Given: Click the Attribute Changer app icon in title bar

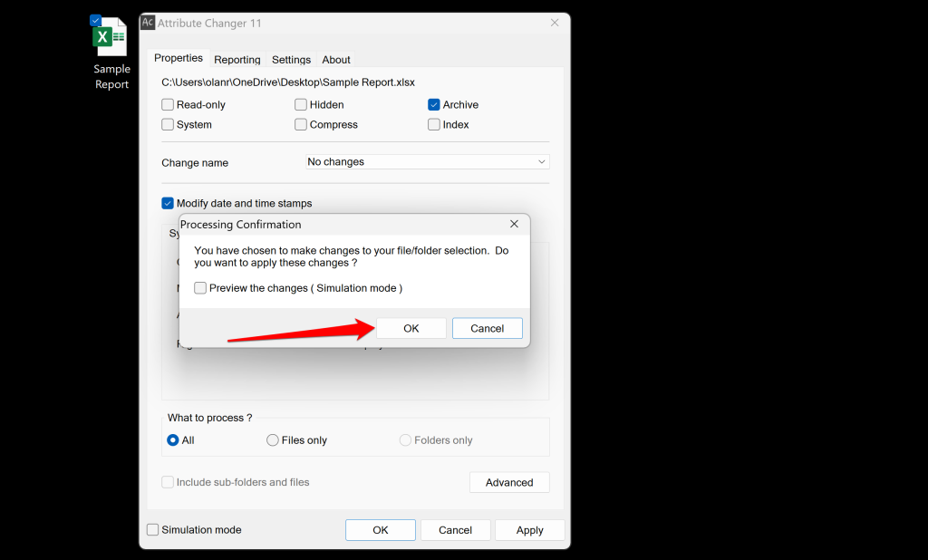Looking at the screenshot, I should pos(148,23).
